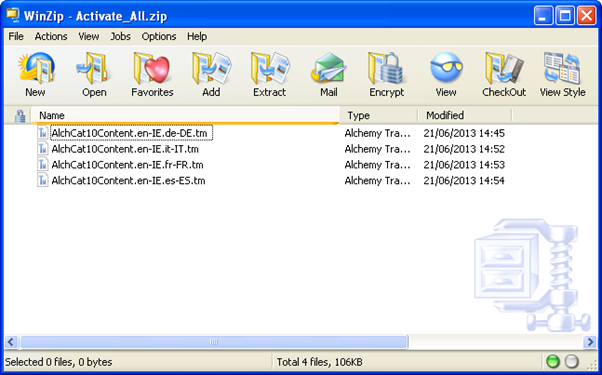The image size is (602, 375).
Task: Click the Open archive toolbar icon
Action: click(93, 69)
